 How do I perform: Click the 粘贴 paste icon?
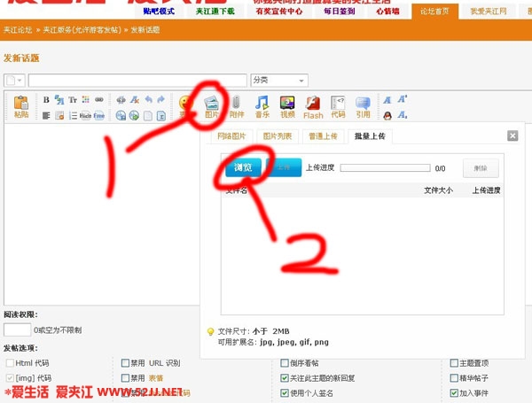point(21,105)
